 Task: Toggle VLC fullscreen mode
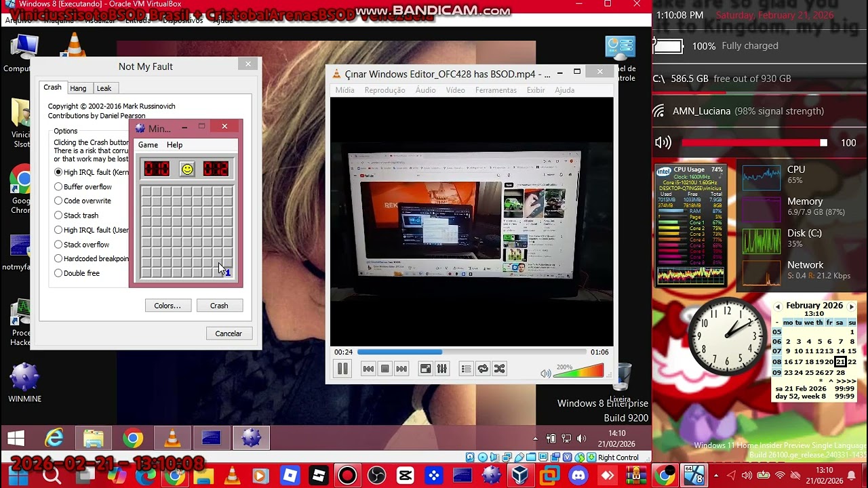(x=425, y=369)
